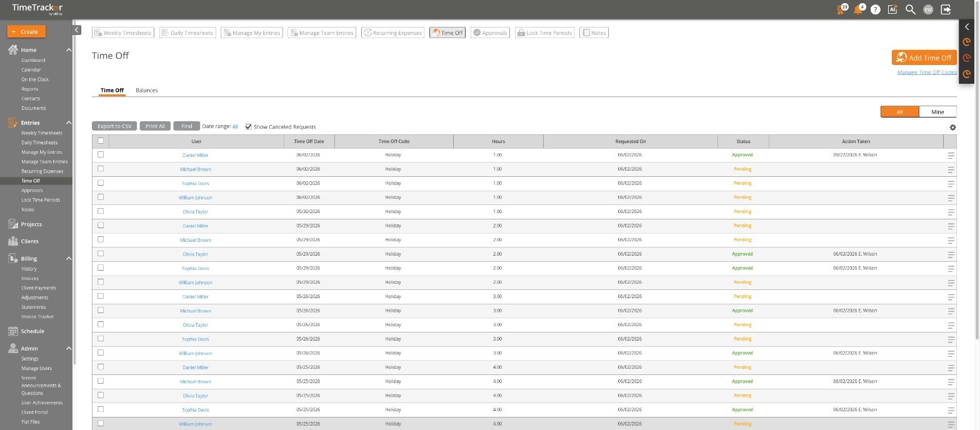Switch to the Balances tab
This screenshot has width=980, height=430.
147,91
